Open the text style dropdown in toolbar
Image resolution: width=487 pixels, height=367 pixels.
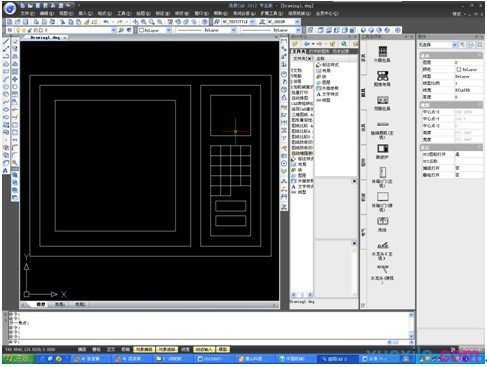tap(239, 22)
